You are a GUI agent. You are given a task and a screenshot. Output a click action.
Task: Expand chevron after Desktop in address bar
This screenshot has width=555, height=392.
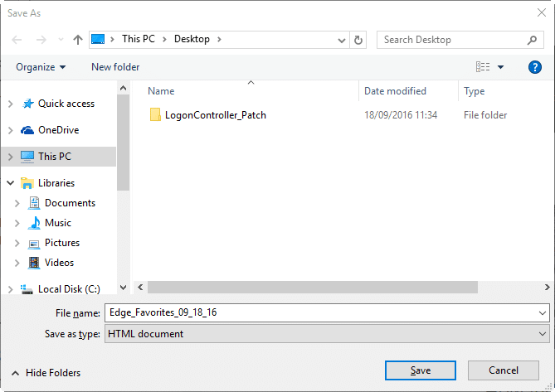219,39
